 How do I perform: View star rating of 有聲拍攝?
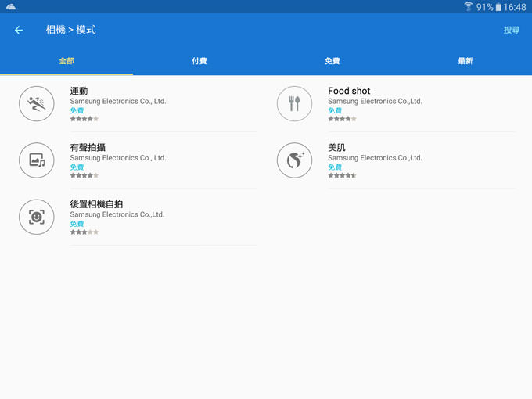pyautogui.click(x=84, y=175)
